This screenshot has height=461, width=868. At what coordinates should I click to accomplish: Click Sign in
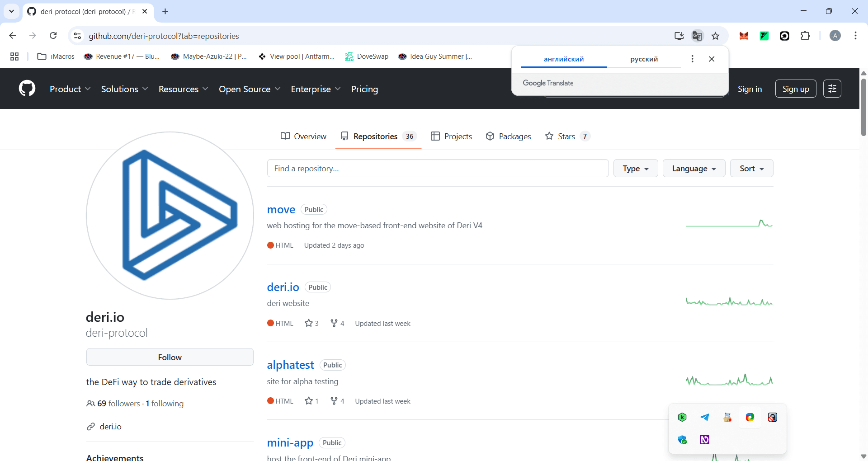click(x=750, y=89)
